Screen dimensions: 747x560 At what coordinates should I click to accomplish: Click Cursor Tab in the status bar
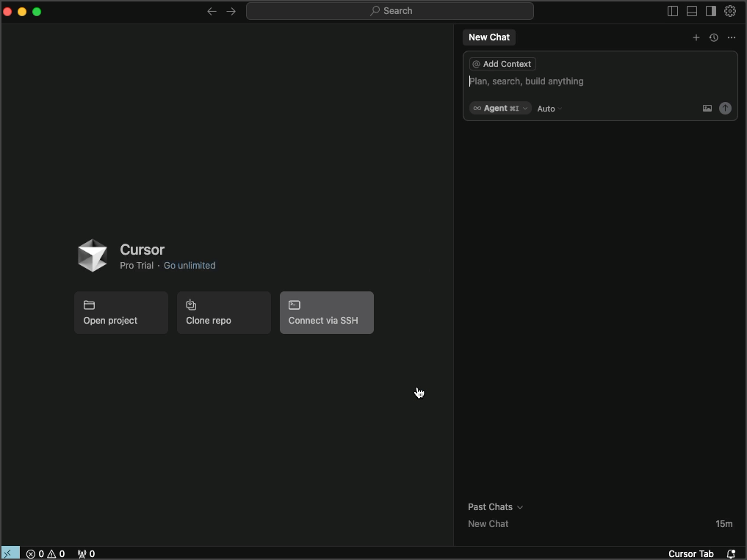(690, 554)
